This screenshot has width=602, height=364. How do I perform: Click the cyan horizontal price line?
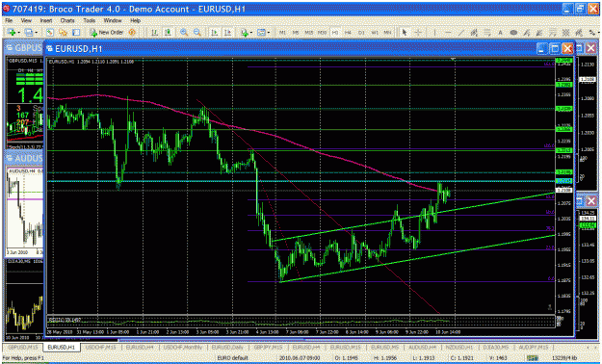point(301,181)
